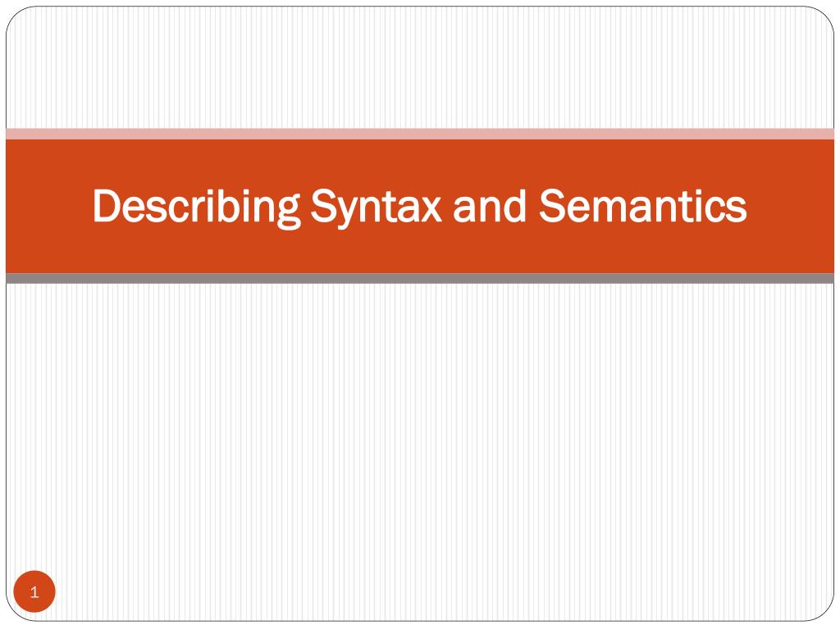
Task: Click the word "Describing" in the title
Action: [x=196, y=208]
